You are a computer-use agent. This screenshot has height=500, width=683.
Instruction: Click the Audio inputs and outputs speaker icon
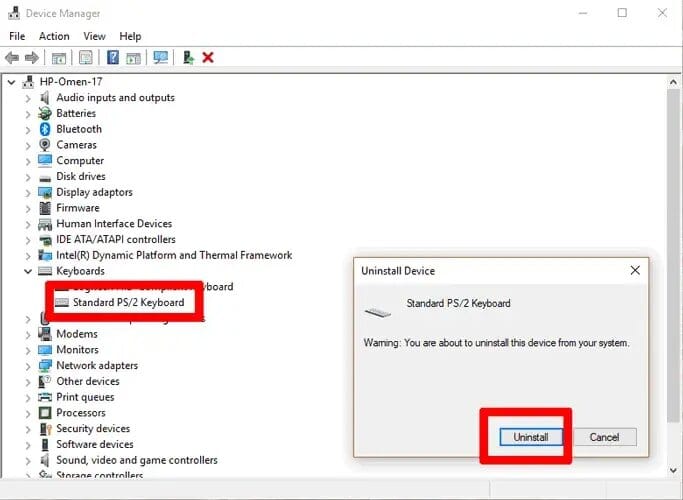[x=44, y=98]
